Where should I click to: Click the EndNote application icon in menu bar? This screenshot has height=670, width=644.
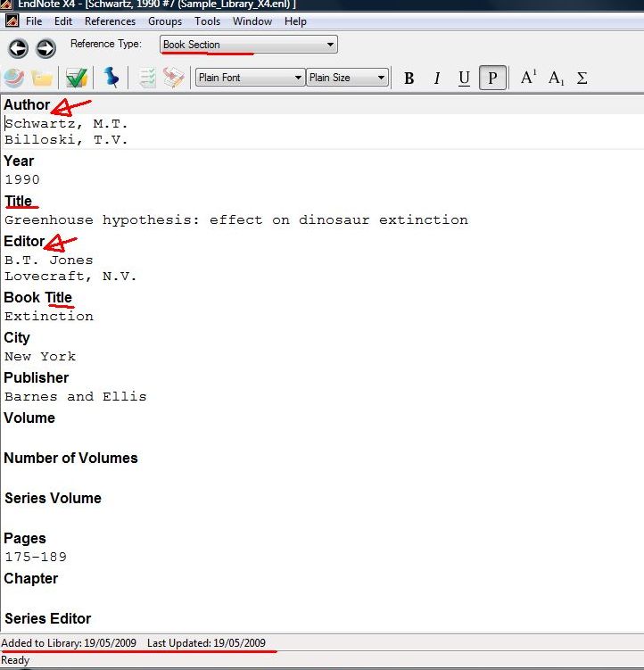[12, 21]
